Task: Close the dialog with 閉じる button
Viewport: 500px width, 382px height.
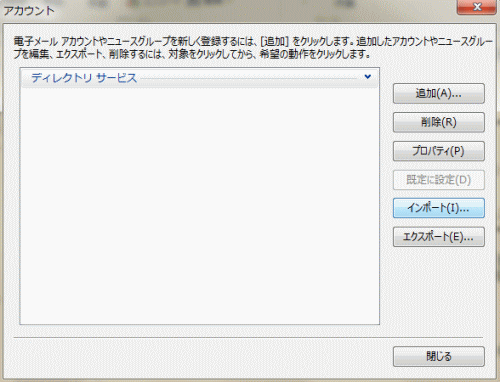Action: 439,356
